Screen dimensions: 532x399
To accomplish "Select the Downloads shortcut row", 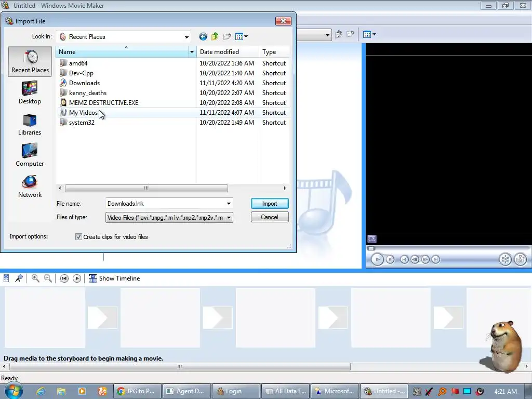I will [x=173, y=83].
